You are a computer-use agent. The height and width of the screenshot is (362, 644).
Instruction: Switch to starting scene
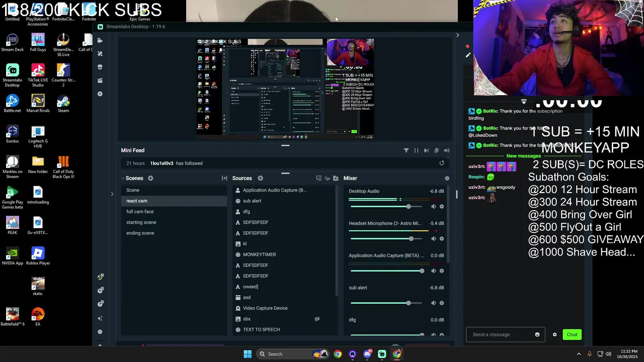[174, 222]
